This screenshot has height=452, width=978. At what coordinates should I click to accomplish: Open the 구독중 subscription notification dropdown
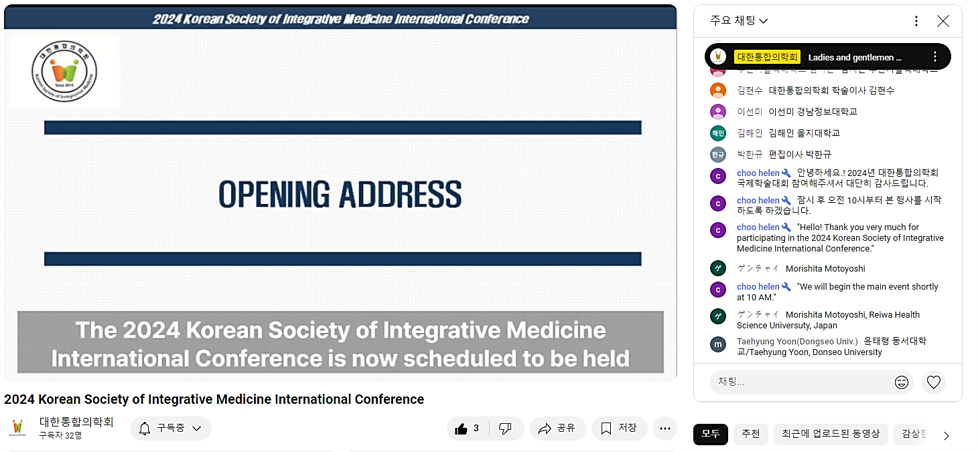171,429
